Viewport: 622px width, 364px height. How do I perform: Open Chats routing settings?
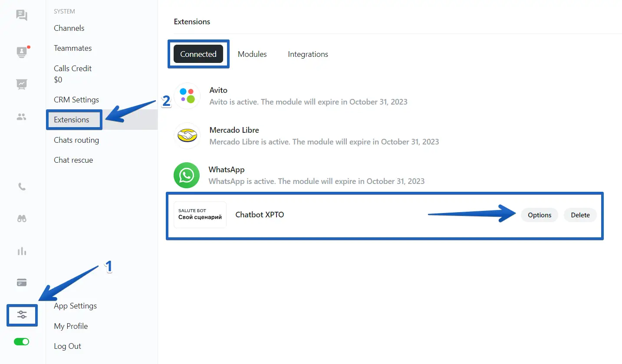[76, 140]
